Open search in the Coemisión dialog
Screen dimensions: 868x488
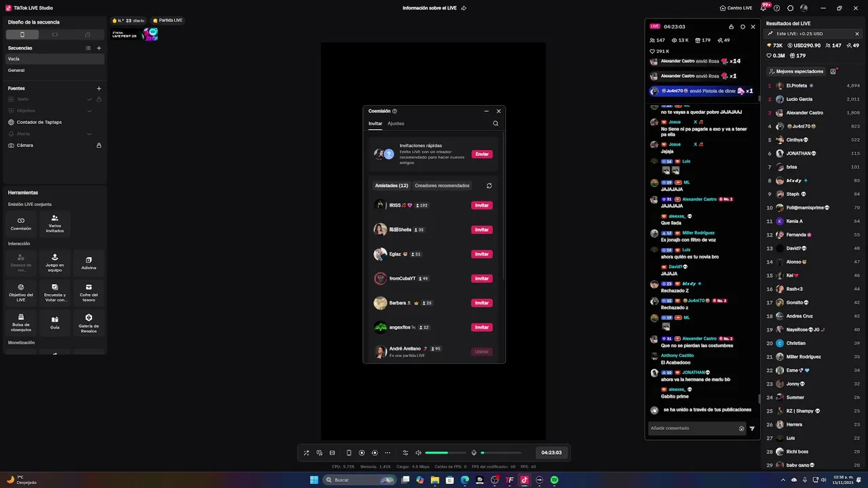[496, 123]
